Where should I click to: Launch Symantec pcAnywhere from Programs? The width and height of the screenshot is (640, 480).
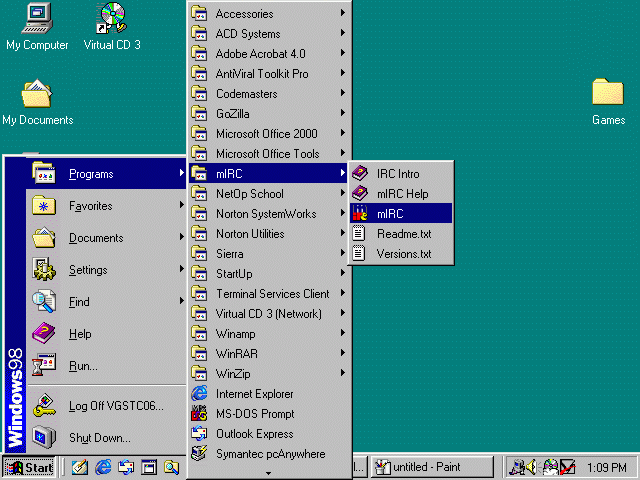pyautogui.click(x=269, y=453)
